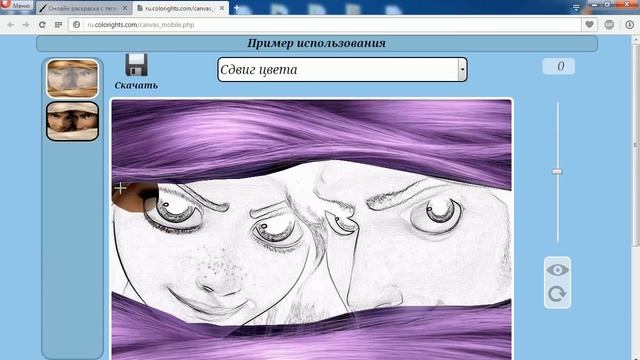Screen dimensions: 640x360
Task: Click the floppy disk save icon
Action: pyautogui.click(x=136, y=64)
